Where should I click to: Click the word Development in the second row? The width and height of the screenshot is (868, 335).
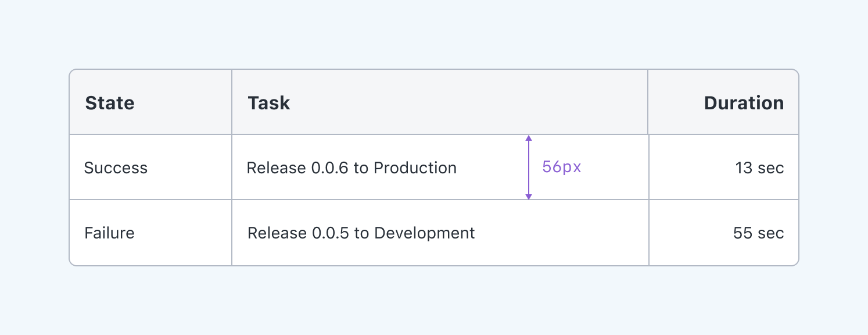425,233
